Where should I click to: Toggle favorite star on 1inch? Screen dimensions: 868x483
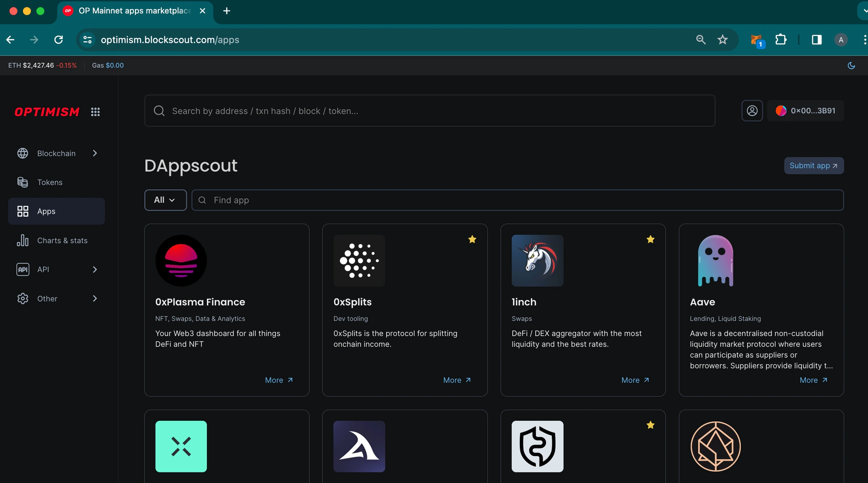tap(650, 239)
